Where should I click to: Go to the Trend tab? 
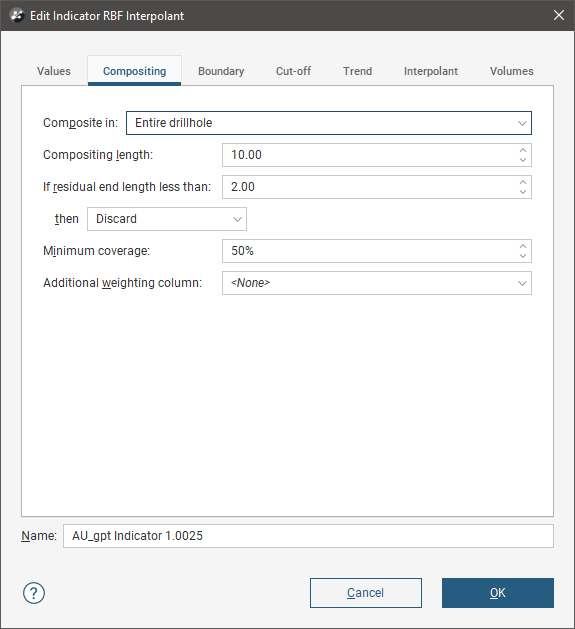pyautogui.click(x=358, y=71)
